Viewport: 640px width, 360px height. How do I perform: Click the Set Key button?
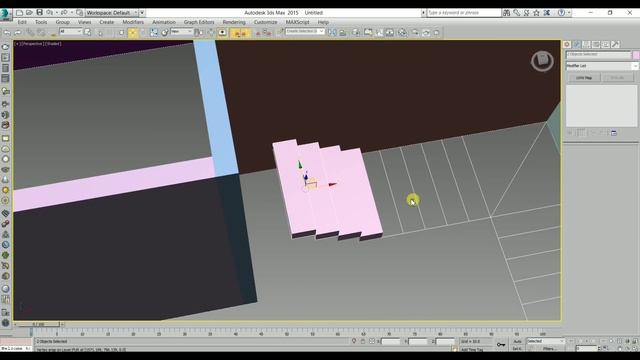pos(517,349)
